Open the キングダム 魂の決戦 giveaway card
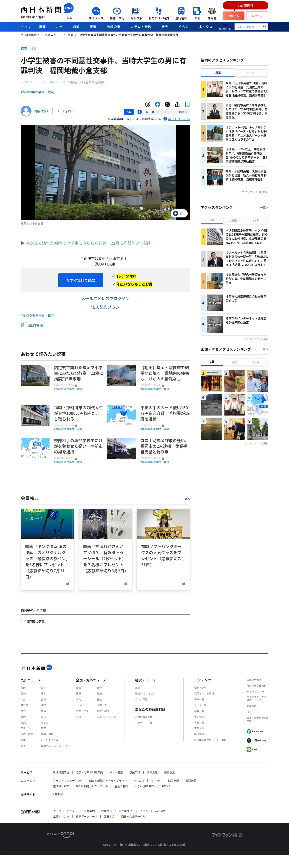This screenshot has height=868, width=289. point(47,549)
